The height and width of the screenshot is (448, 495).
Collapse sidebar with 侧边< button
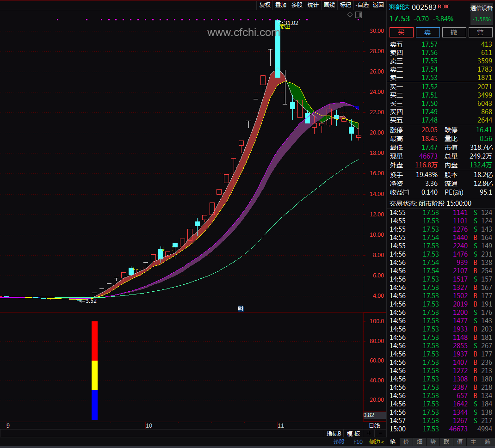[x=376, y=442]
